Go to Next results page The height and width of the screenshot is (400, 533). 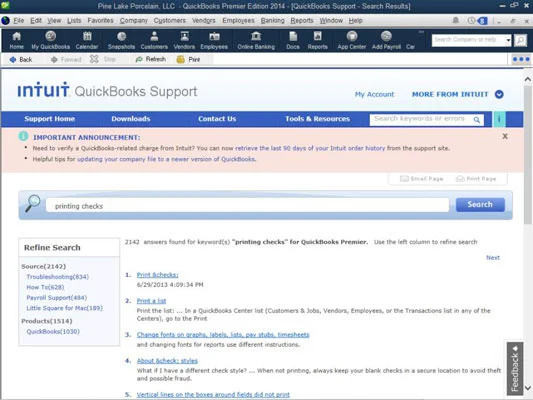click(x=493, y=258)
